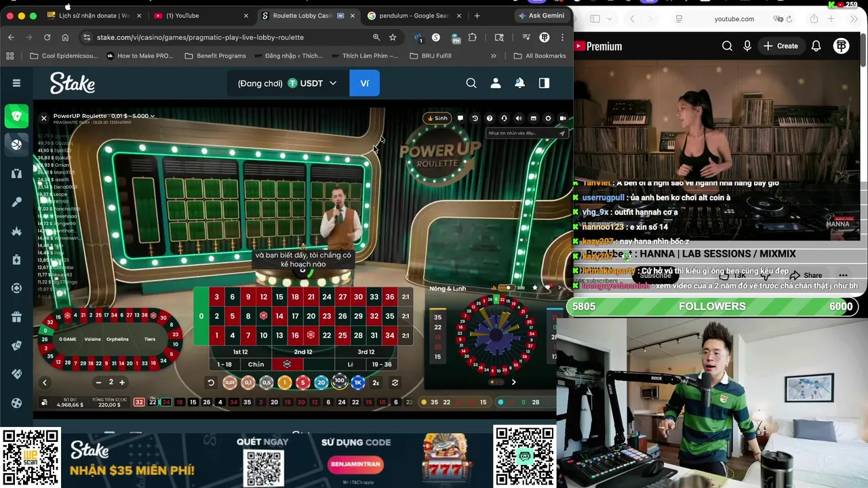Open the All Bookmarks folder
The width and height of the screenshot is (868, 488).
click(540, 56)
